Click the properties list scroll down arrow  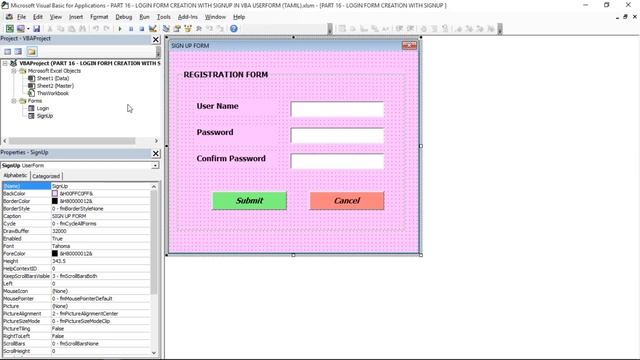tap(154, 353)
